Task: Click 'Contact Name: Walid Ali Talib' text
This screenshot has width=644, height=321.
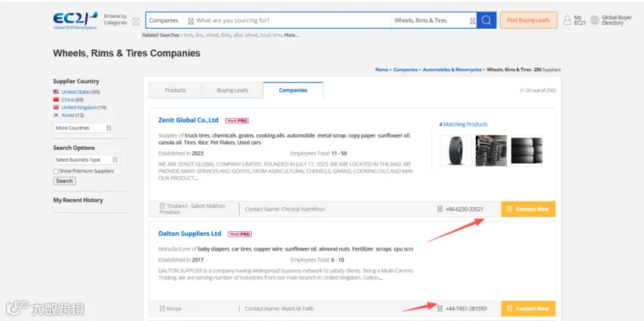Action: point(279,309)
